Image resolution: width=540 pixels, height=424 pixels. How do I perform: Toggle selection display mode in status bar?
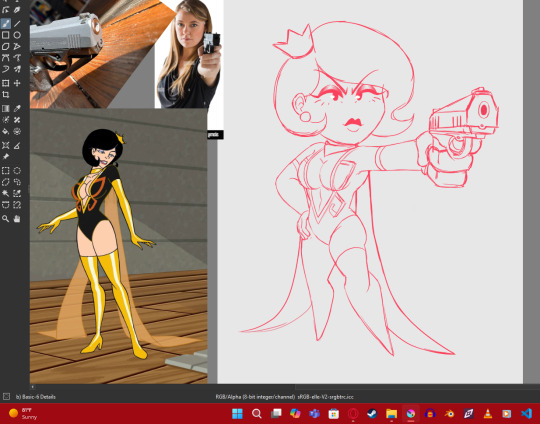(x=6, y=397)
